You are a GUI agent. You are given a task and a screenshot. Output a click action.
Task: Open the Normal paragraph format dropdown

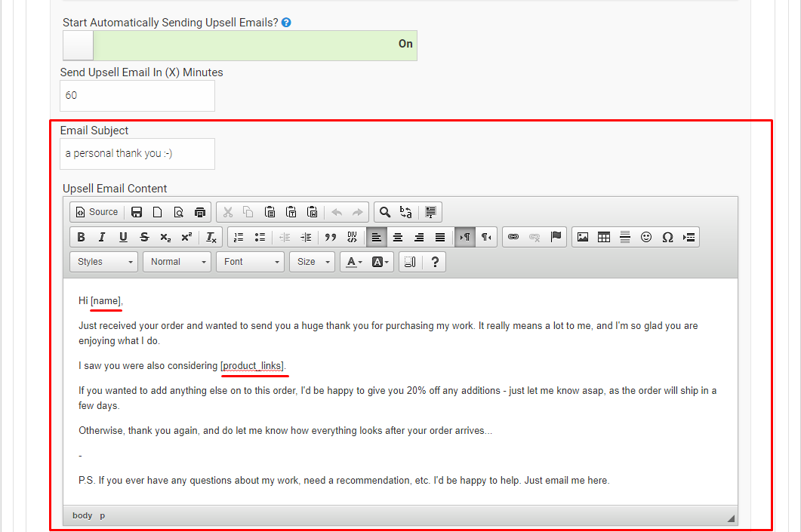pyautogui.click(x=177, y=262)
